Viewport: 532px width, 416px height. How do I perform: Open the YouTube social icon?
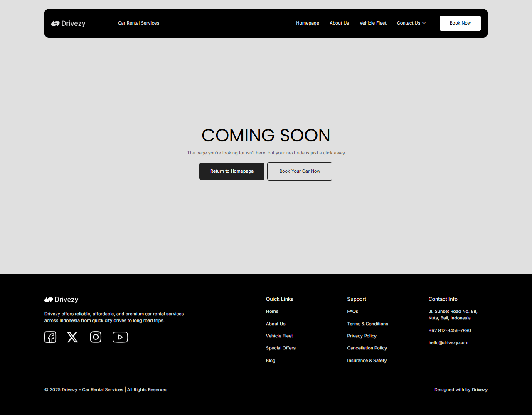click(120, 337)
